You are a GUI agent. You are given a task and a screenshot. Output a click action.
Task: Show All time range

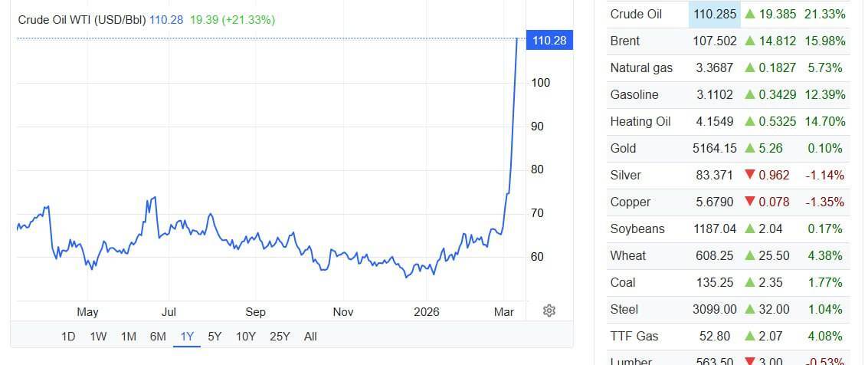310,337
